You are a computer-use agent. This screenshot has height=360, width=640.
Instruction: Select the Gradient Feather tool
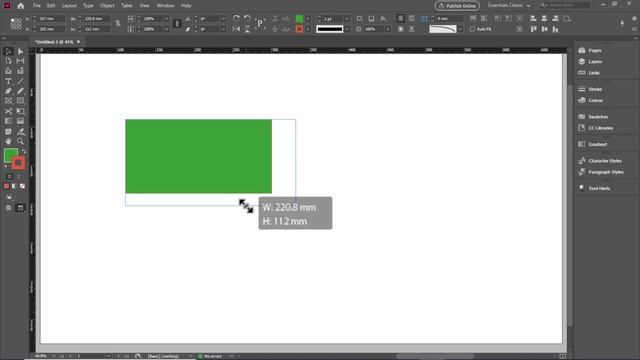click(20, 121)
